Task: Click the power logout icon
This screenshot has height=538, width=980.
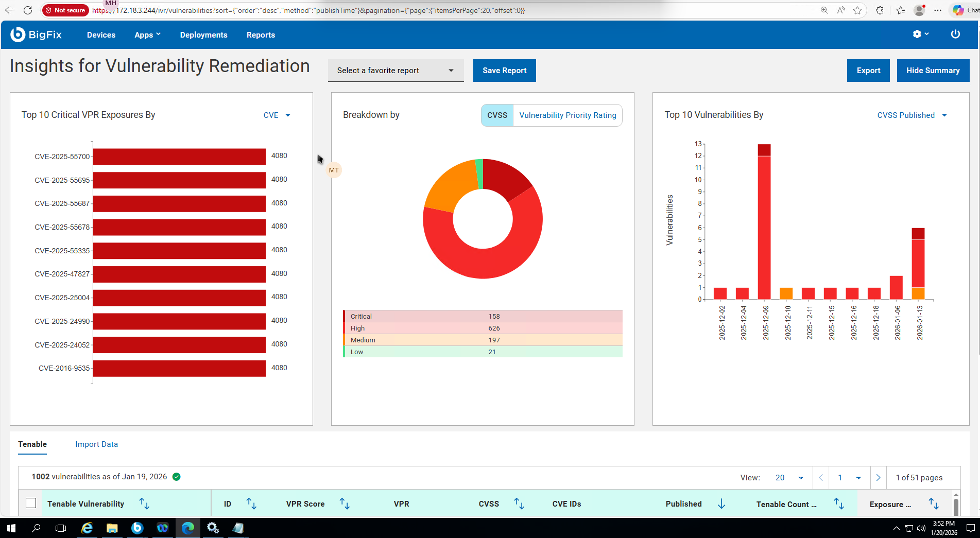Action: (x=955, y=34)
